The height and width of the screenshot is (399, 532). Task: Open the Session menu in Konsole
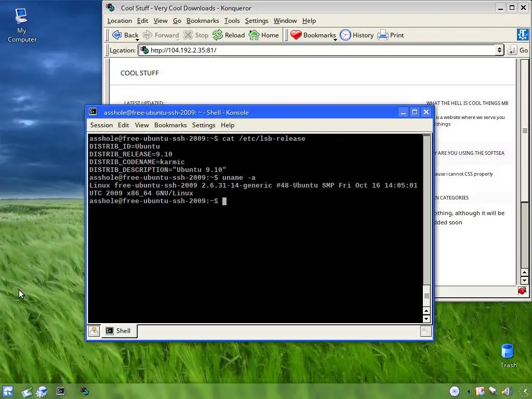101,125
